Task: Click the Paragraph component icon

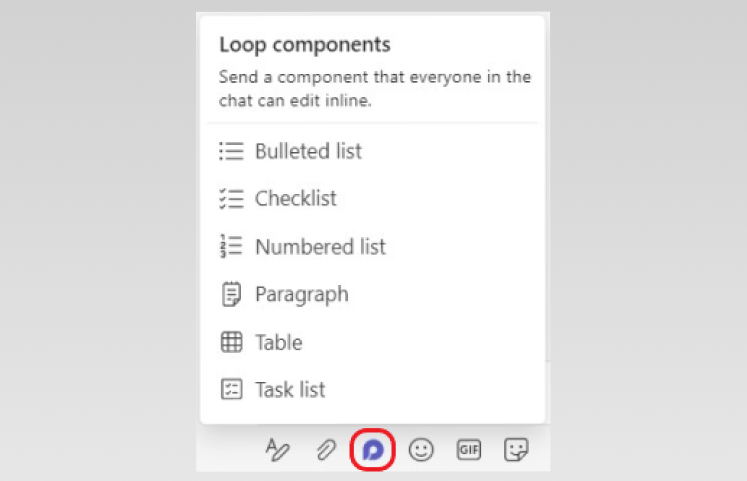Action: click(231, 294)
